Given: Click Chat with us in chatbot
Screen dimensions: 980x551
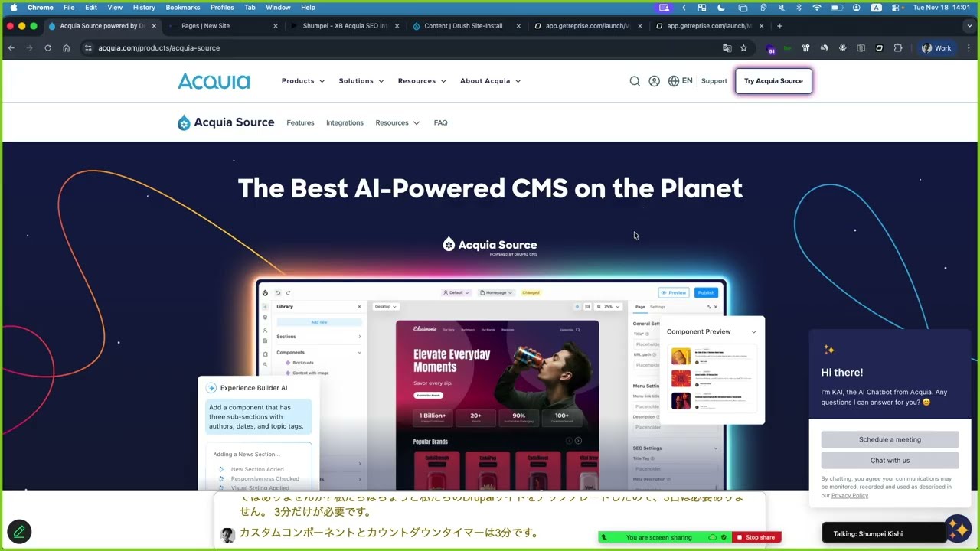Looking at the screenshot, I should 890,460.
